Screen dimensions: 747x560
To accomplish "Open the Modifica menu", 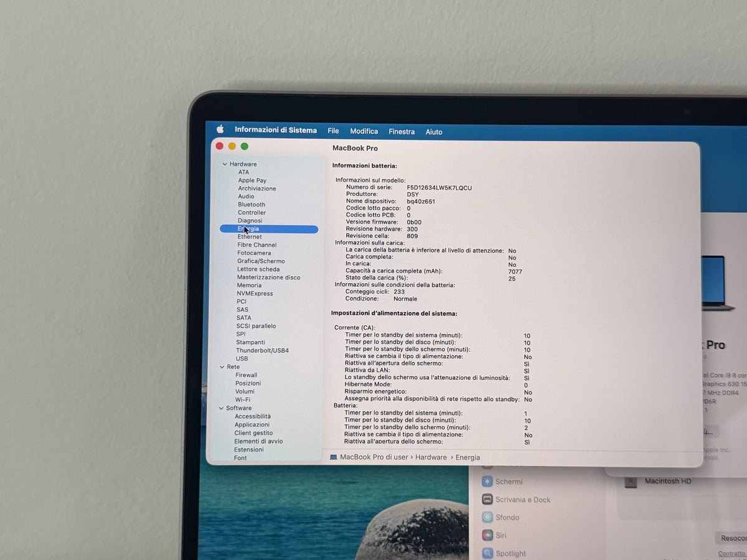I will 364,131.
